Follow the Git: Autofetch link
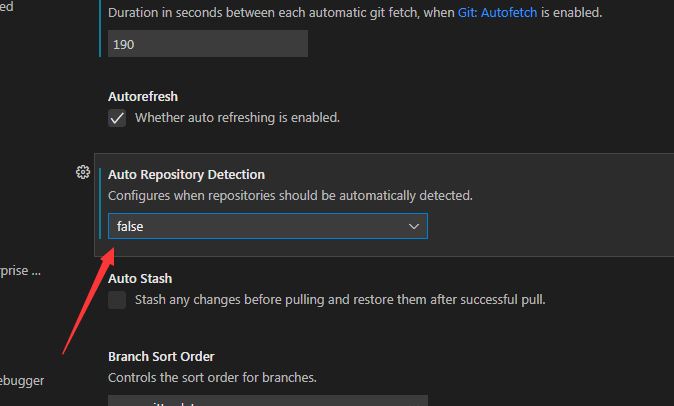The image size is (674, 406). [497, 12]
